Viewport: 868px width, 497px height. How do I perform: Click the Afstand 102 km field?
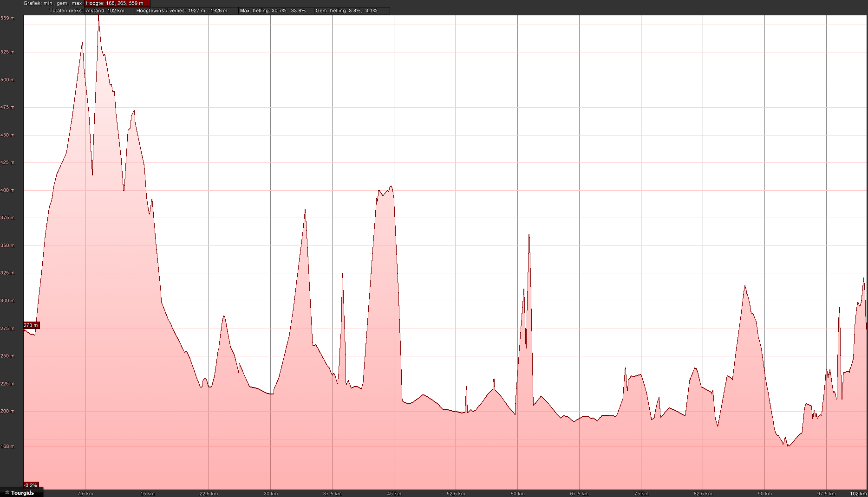click(x=109, y=11)
